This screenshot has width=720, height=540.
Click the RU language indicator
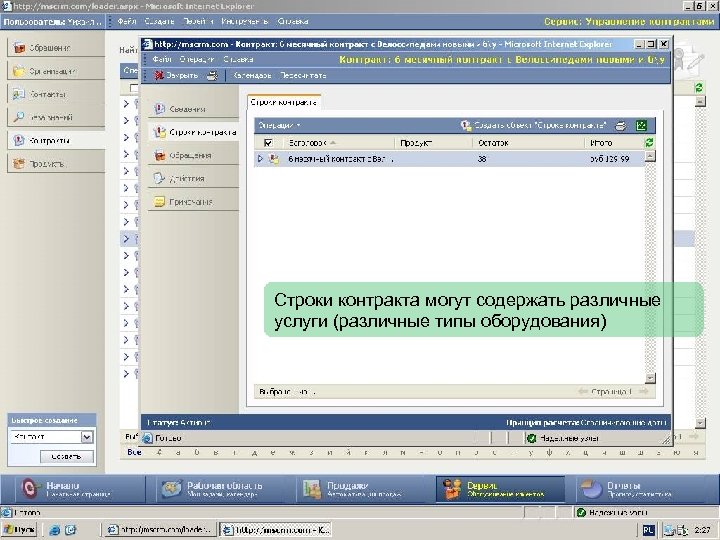tap(648, 530)
